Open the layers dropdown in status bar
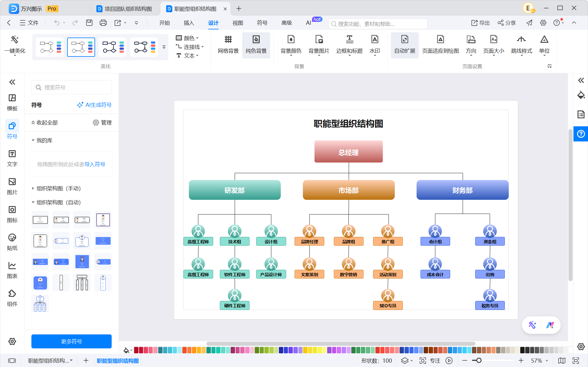 tap(407, 361)
